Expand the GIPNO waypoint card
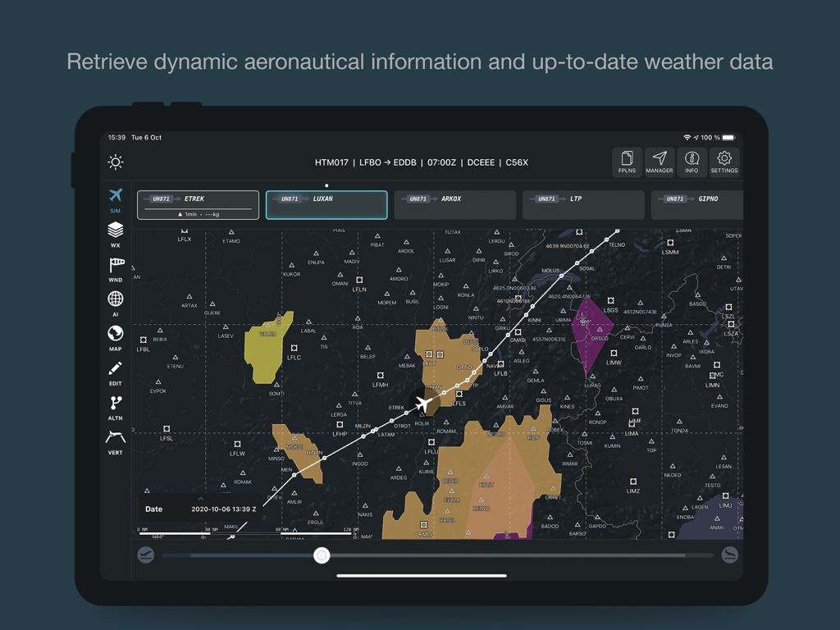 point(697,204)
